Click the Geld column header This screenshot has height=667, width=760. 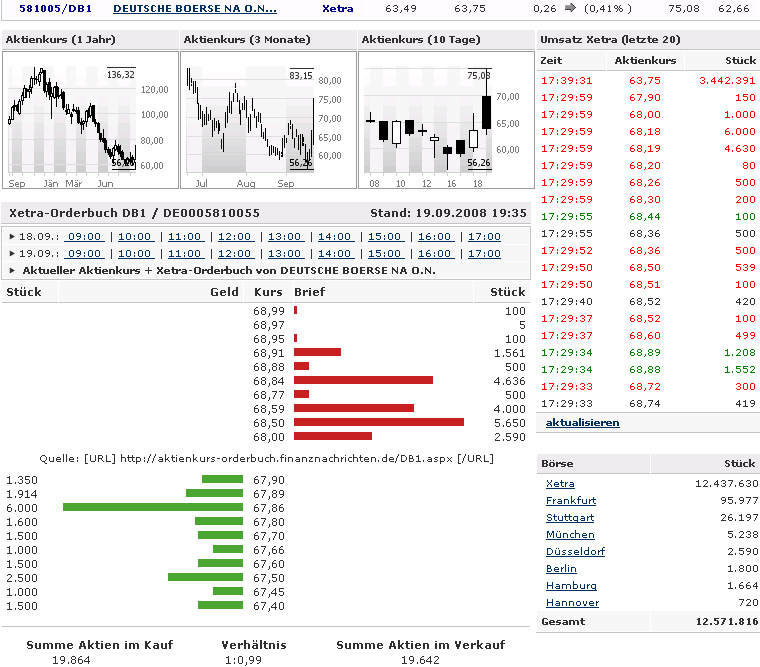[224, 292]
